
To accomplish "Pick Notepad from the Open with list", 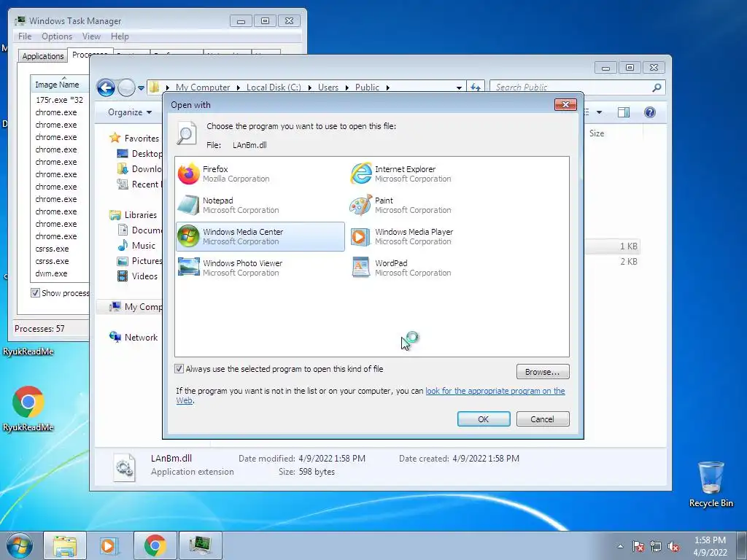I will [260, 205].
